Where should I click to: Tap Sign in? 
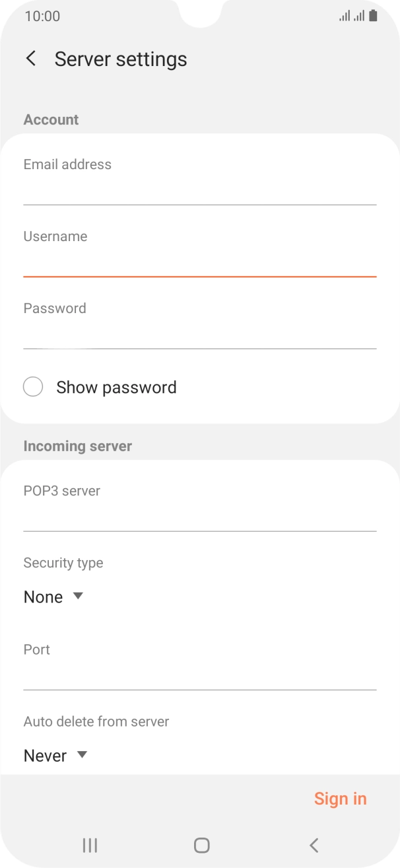341,798
